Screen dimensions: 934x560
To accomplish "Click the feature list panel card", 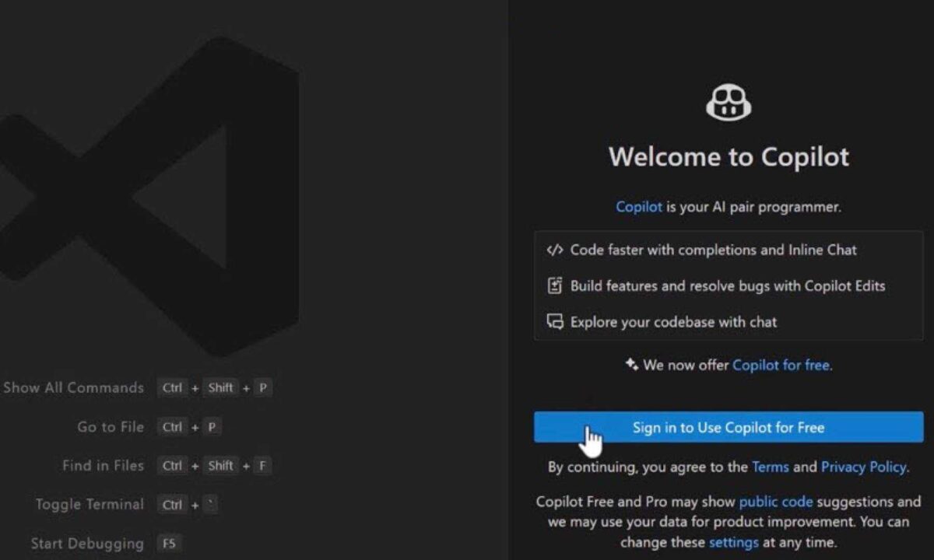I will pyautogui.click(x=728, y=285).
